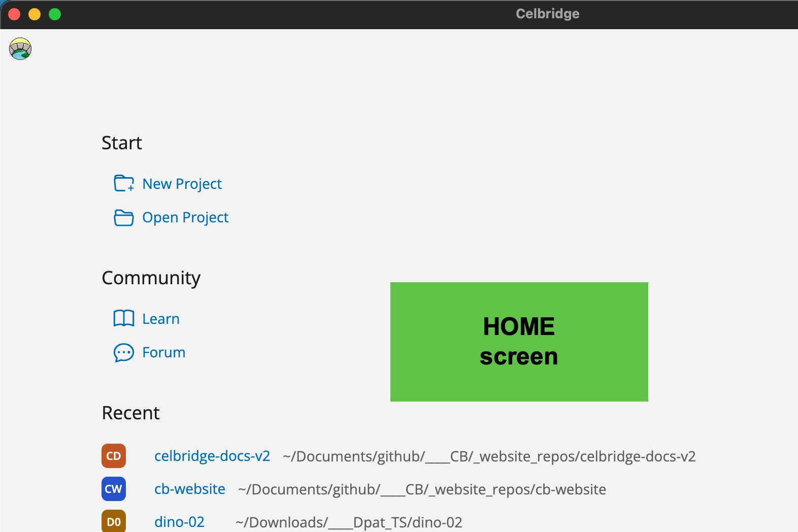Click the New Project folder-plus icon
This screenshot has height=532, width=798.
click(x=124, y=183)
